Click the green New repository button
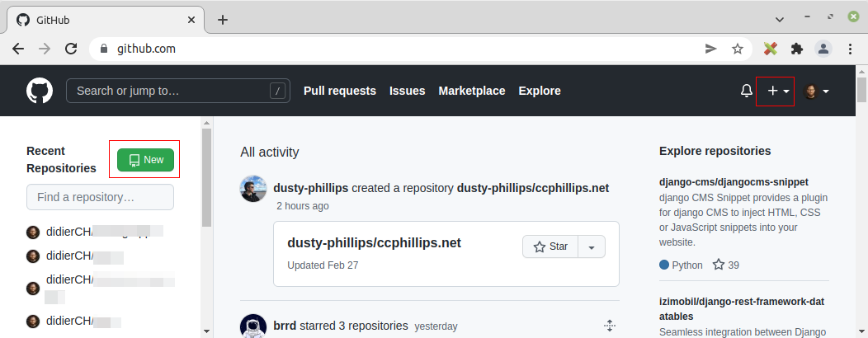Screen dimensions: 868x338 (145, 160)
